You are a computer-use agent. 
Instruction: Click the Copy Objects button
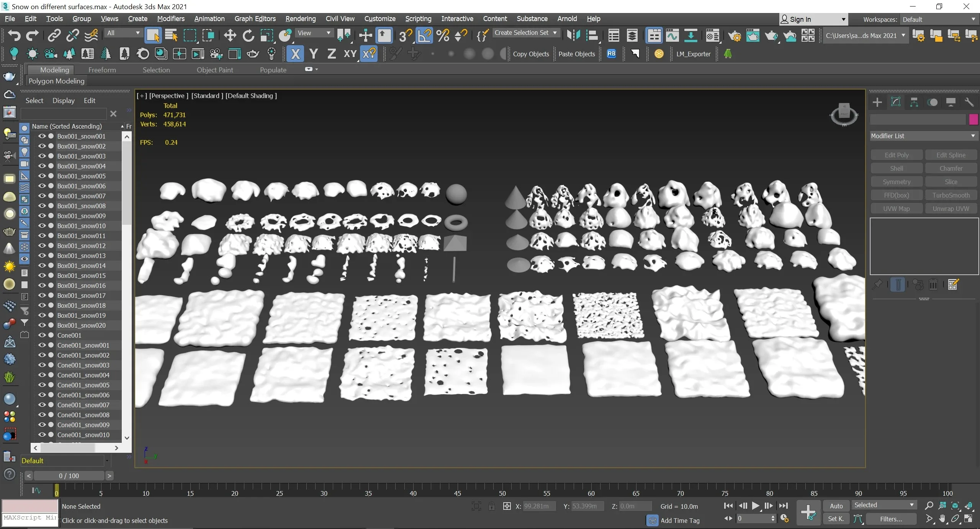coord(531,54)
